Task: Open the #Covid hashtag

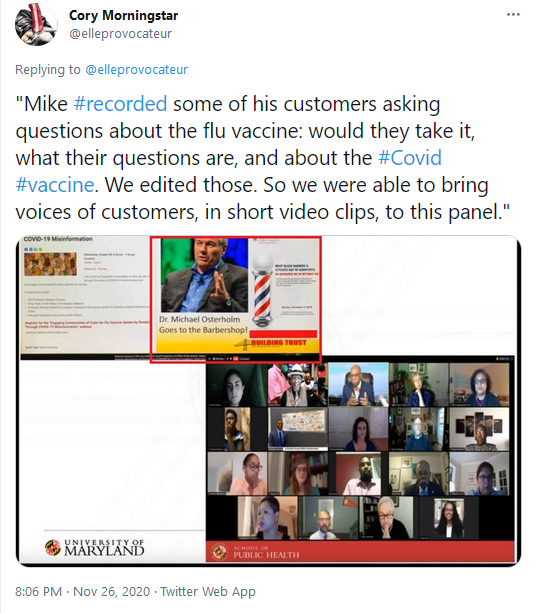Action: pos(410,158)
